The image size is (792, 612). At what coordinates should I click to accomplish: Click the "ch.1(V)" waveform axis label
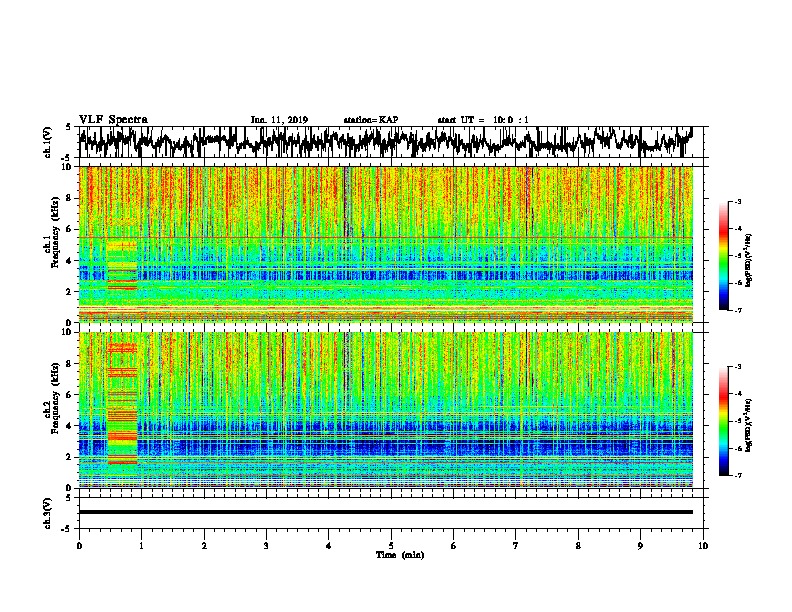(47, 142)
